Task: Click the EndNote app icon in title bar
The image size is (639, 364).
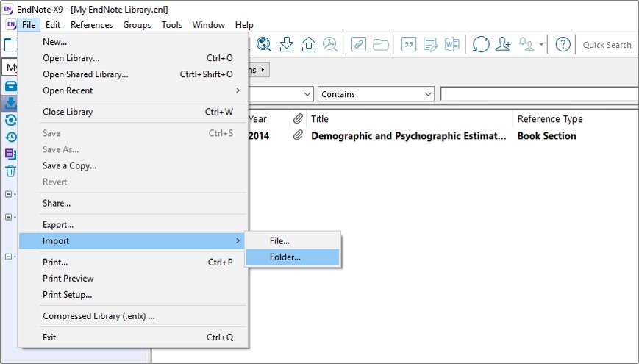Action: [x=8, y=9]
